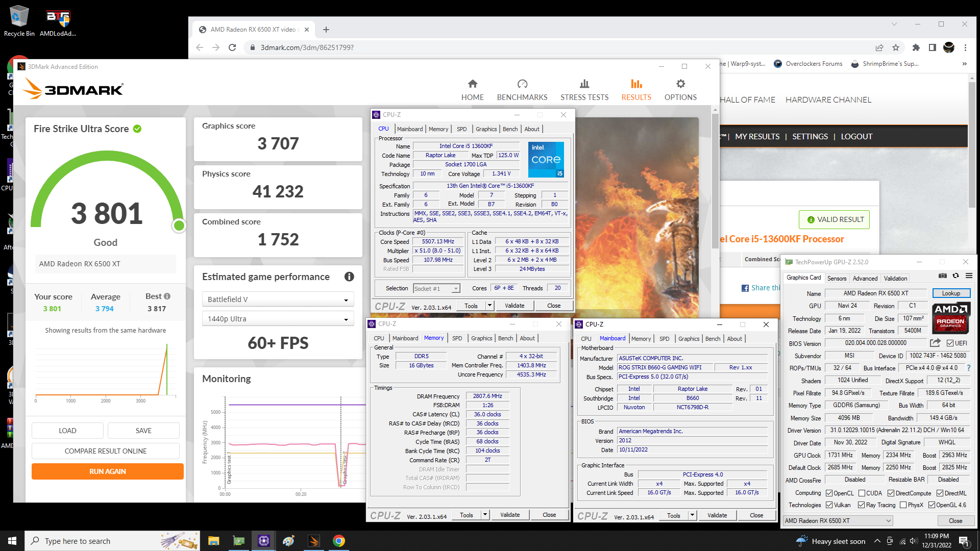Click the GPU-Z refresh icon
980x551 pixels.
coord(955,276)
